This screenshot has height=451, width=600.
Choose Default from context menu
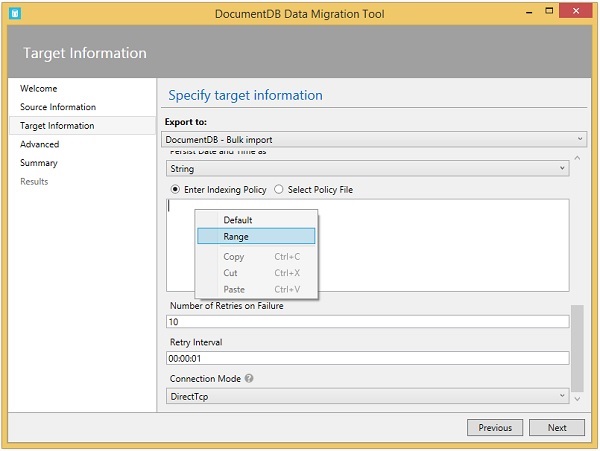(x=256, y=220)
